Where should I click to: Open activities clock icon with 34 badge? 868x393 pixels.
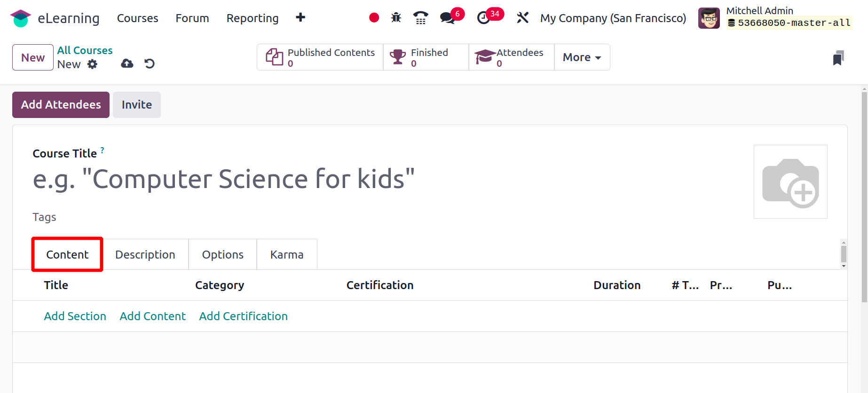(483, 18)
